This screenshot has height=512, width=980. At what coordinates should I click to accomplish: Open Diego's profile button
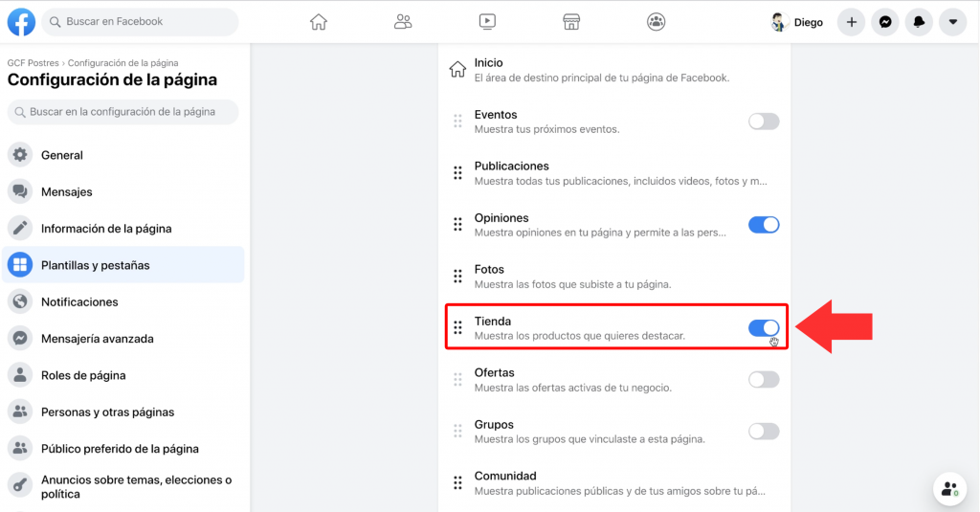pos(797,22)
